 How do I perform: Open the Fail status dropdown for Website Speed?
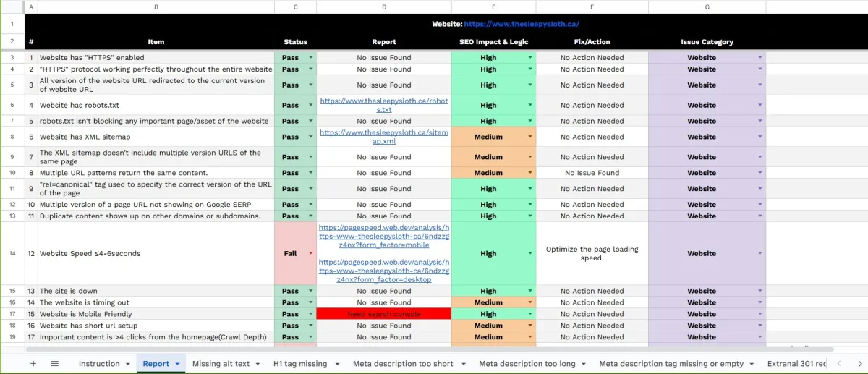pyautogui.click(x=311, y=254)
